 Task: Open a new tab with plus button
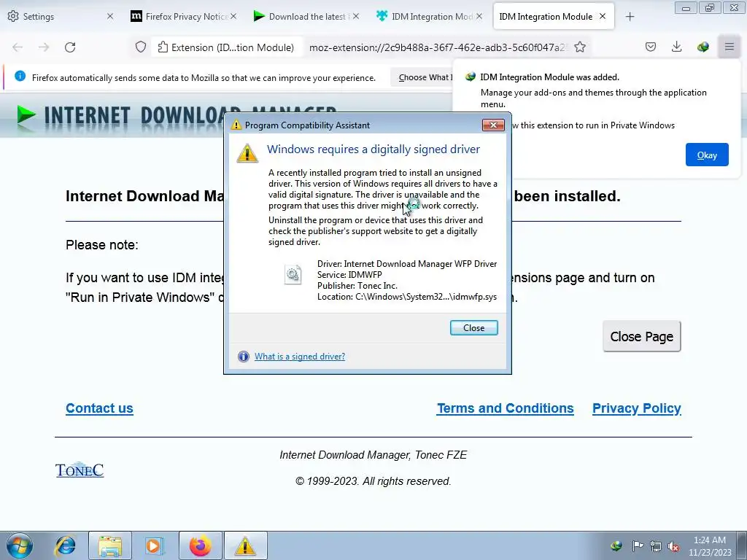630,17
